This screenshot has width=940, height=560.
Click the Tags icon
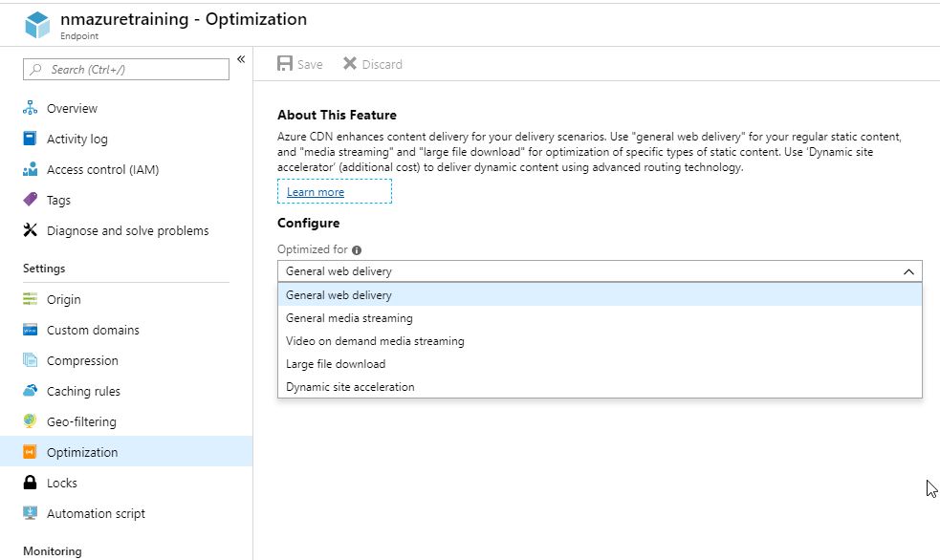[x=30, y=200]
